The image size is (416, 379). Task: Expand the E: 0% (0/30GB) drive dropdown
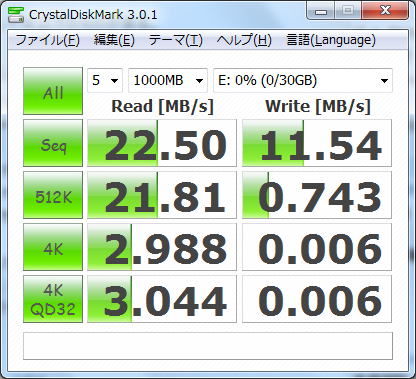coord(303,80)
